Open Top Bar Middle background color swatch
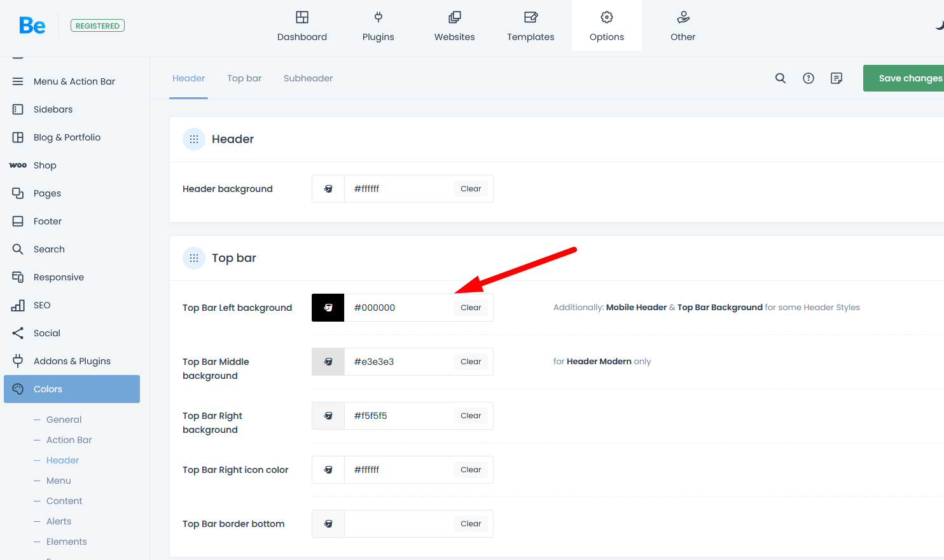The width and height of the screenshot is (944, 560). (x=328, y=362)
